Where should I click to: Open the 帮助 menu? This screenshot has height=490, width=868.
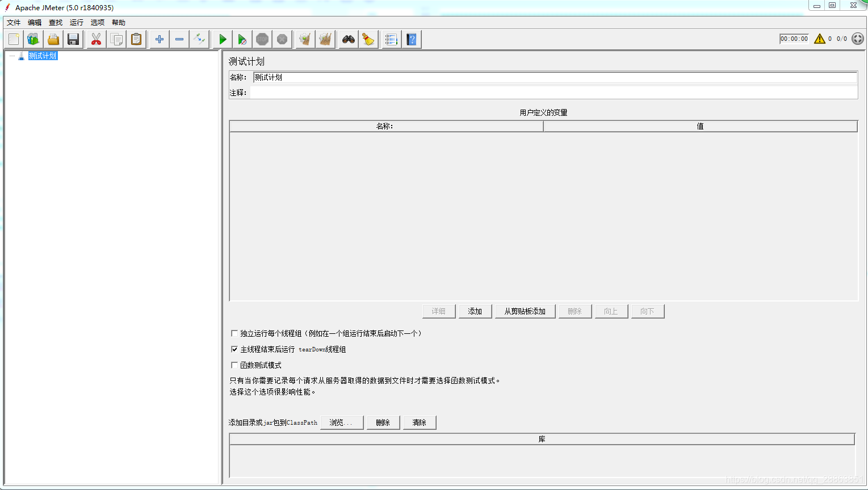(x=119, y=23)
